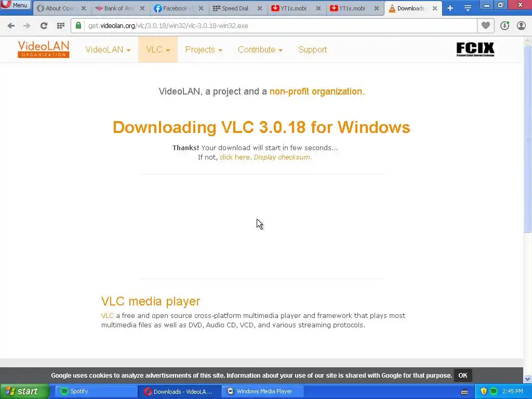
Task: Open the Support page link
Action: [x=312, y=49]
